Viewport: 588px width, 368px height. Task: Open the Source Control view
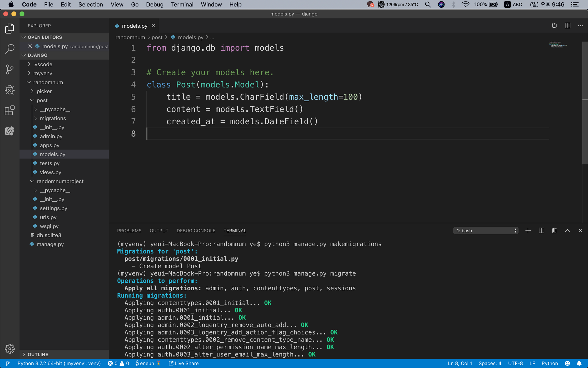coord(10,69)
